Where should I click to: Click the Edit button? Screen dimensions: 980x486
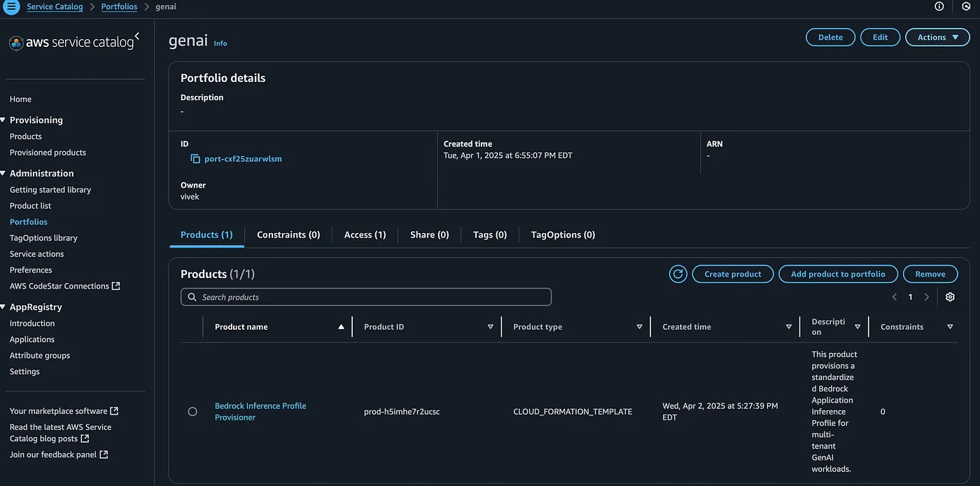880,37
